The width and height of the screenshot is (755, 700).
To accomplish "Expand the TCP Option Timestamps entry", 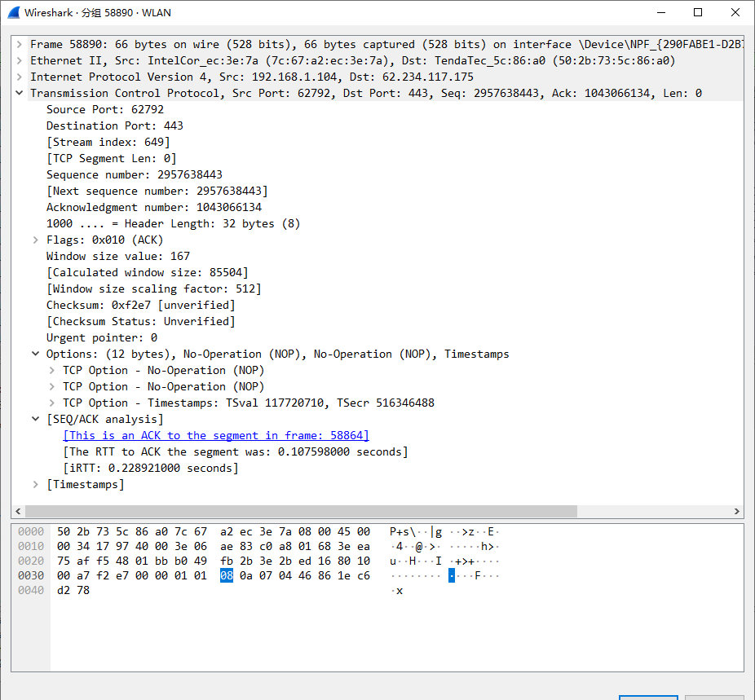I will 51,403.
